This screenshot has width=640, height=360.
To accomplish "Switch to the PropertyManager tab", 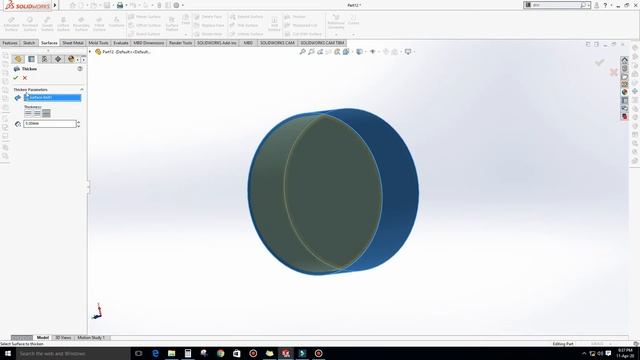I will (31, 59).
